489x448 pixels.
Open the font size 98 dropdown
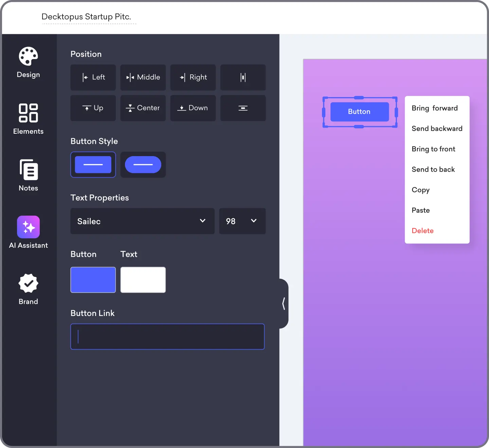(x=242, y=221)
